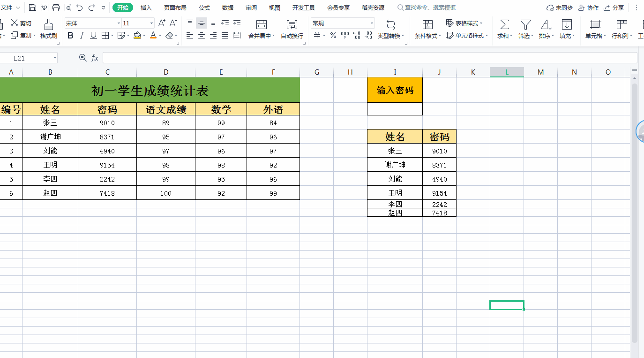The width and height of the screenshot is (644, 358).
Task: Increase indent icon
Action: (x=237, y=23)
